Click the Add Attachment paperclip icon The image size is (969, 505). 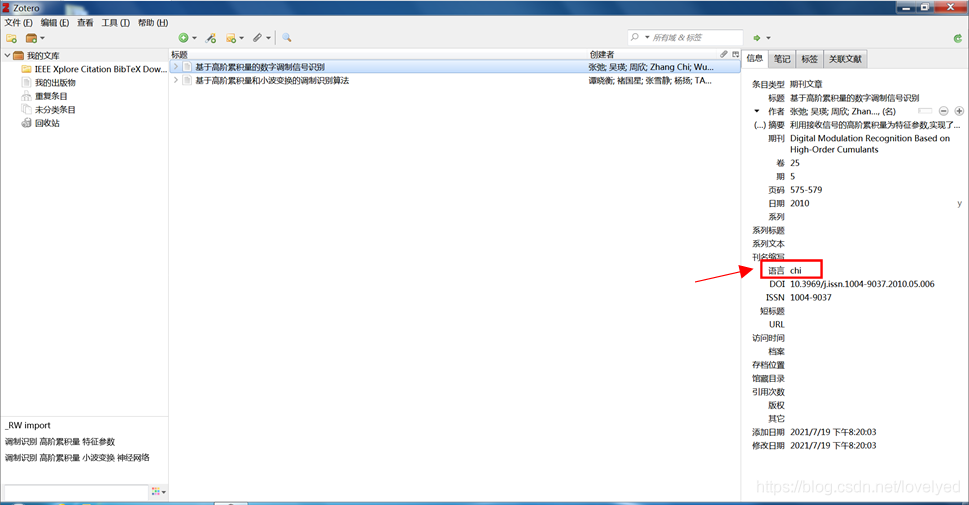click(x=258, y=38)
